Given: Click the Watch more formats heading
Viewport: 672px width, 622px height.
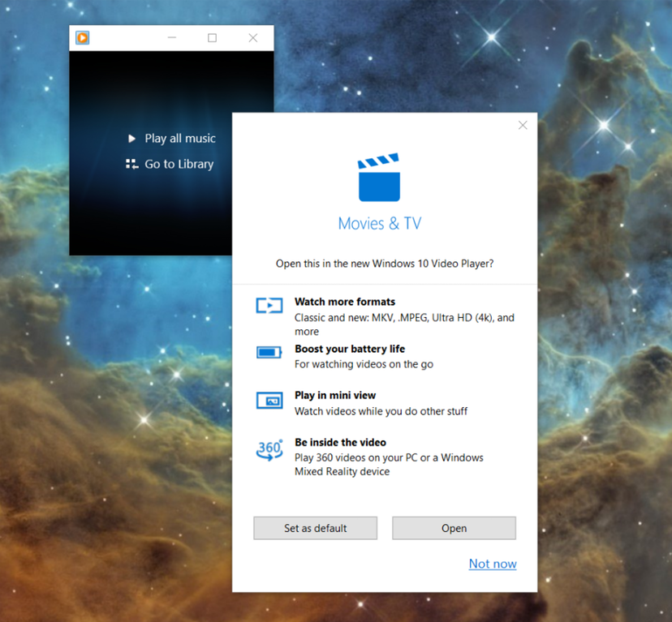Looking at the screenshot, I should tap(344, 302).
